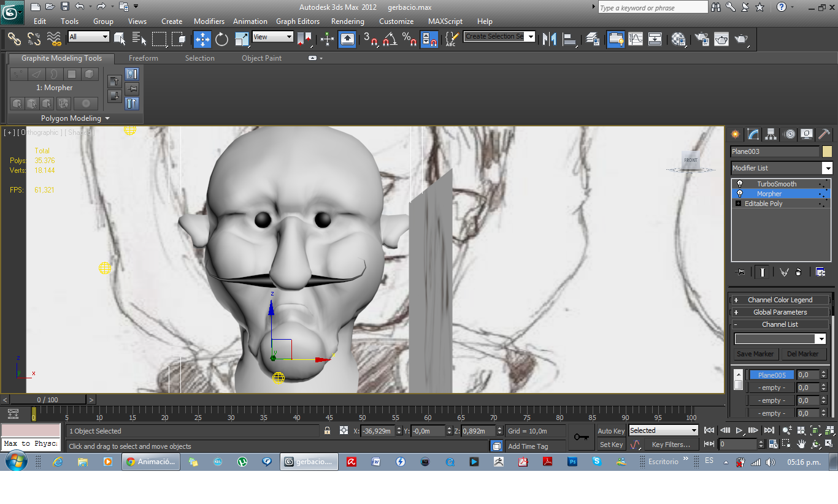
Task: Toggle the Auto Key animation mode
Action: click(610, 431)
